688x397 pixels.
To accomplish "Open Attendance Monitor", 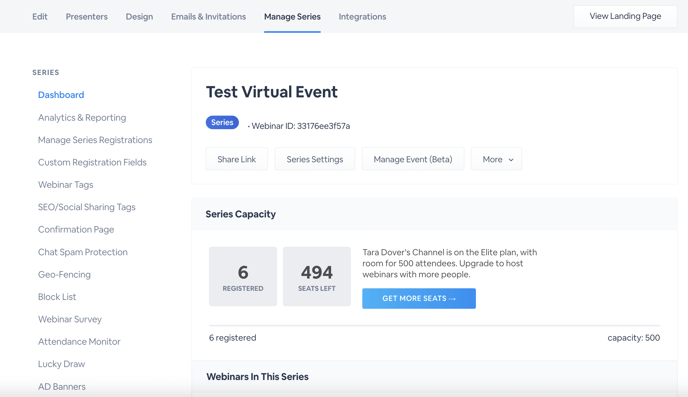I will click(79, 342).
